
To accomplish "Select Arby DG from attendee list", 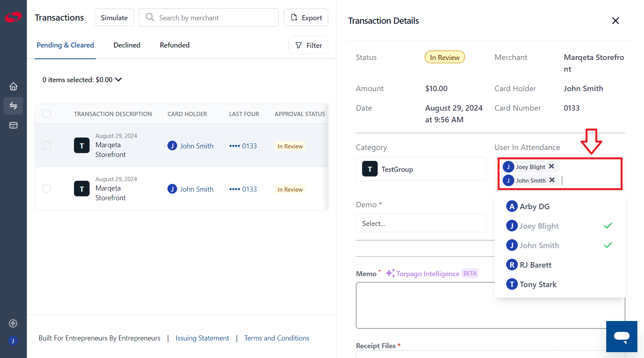I will click(x=560, y=206).
